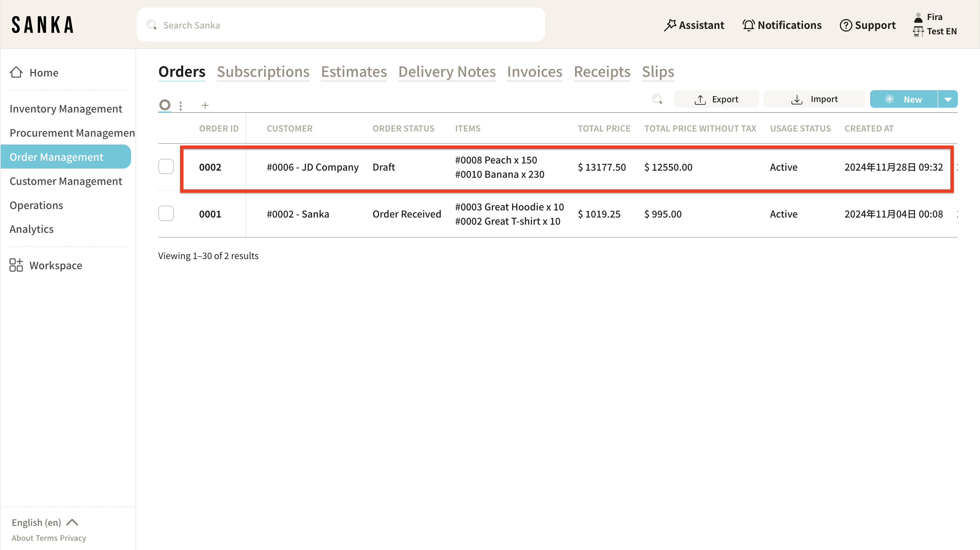This screenshot has width=980, height=550.
Task: Click the Support question mark icon
Action: pyautogui.click(x=845, y=25)
